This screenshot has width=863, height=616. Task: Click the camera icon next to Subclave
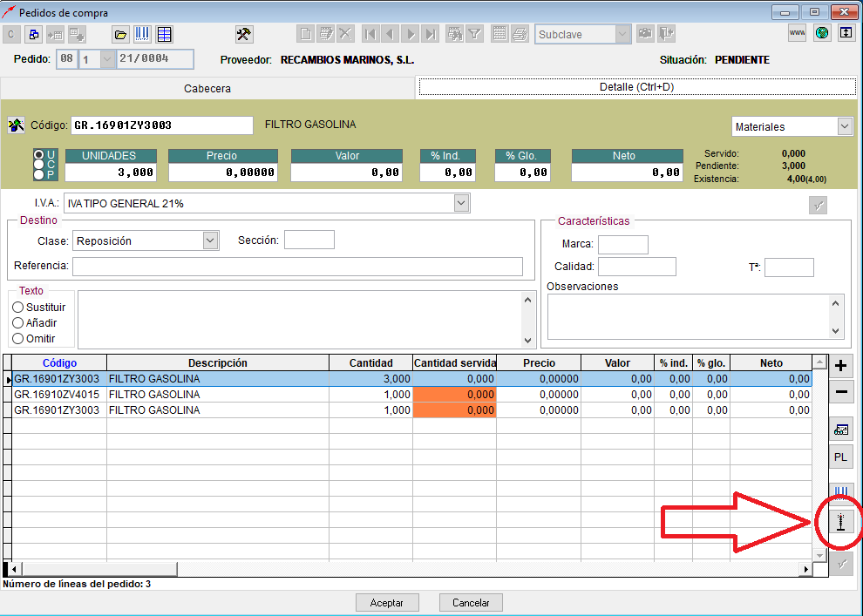pos(645,34)
